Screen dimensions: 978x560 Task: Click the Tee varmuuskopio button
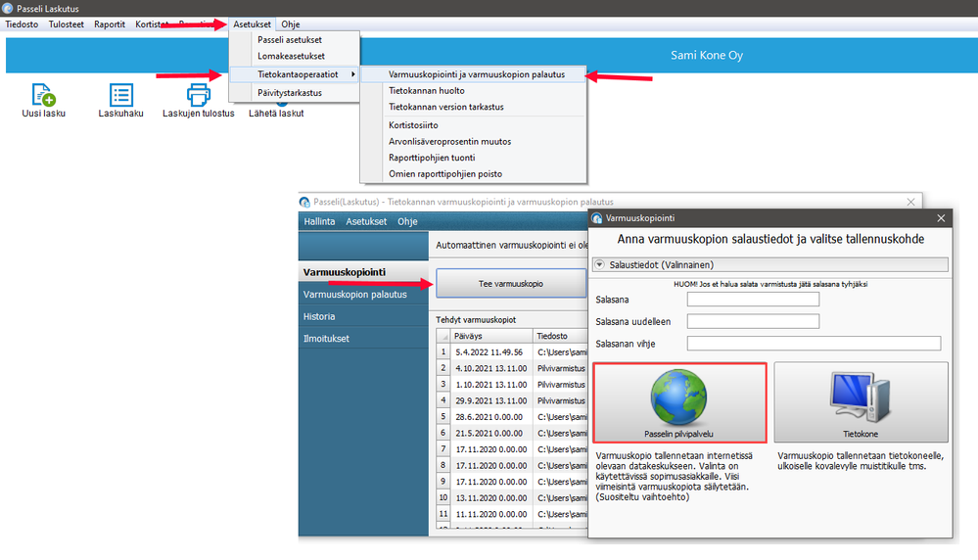(x=511, y=284)
